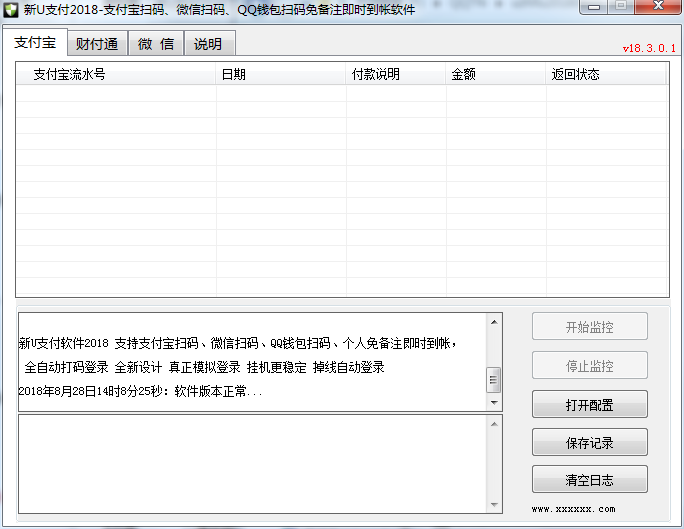This screenshot has width=684, height=529.
Task: Click the 日期 column header
Action: 281,74
